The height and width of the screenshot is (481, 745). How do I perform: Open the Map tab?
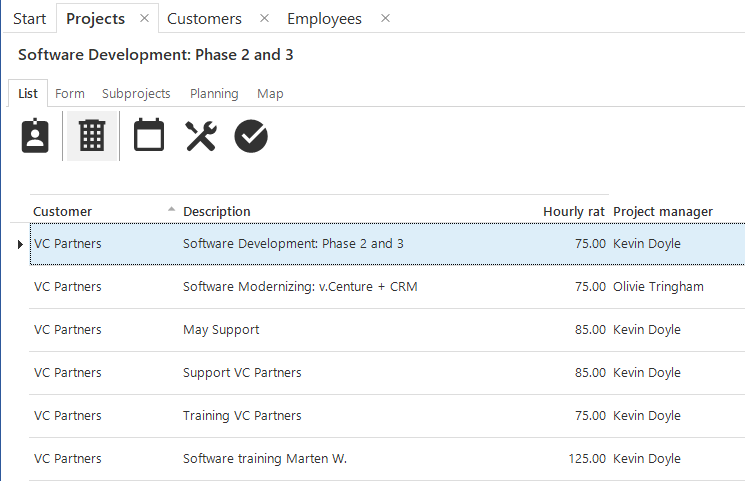click(270, 93)
